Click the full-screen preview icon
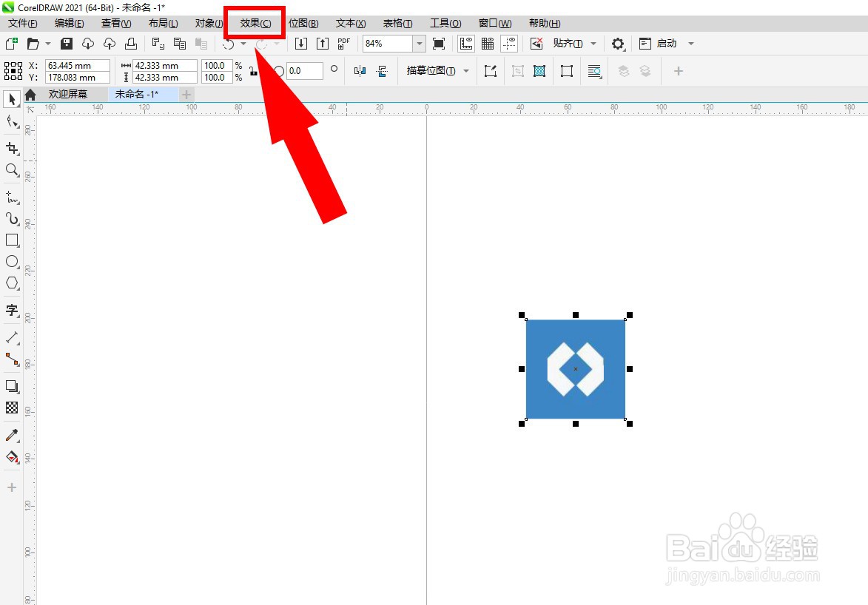Screen dimensions: 868x605 (x=439, y=44)
